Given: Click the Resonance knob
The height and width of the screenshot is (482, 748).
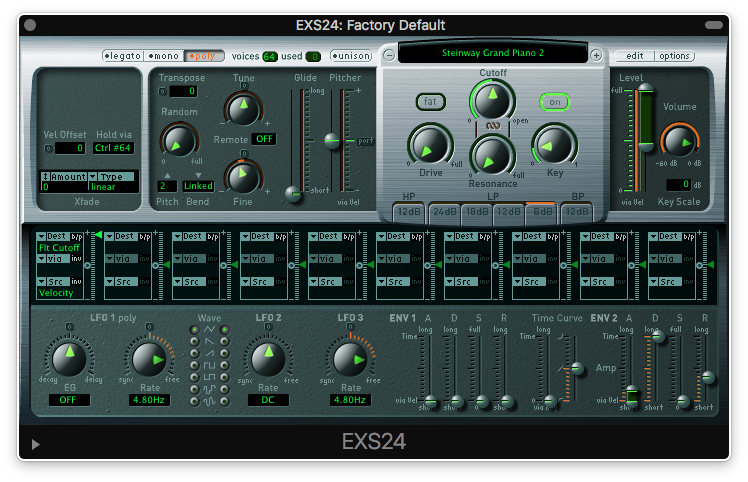Looking at the screenshot, I should pyautogui.click(x=490, y=155).
